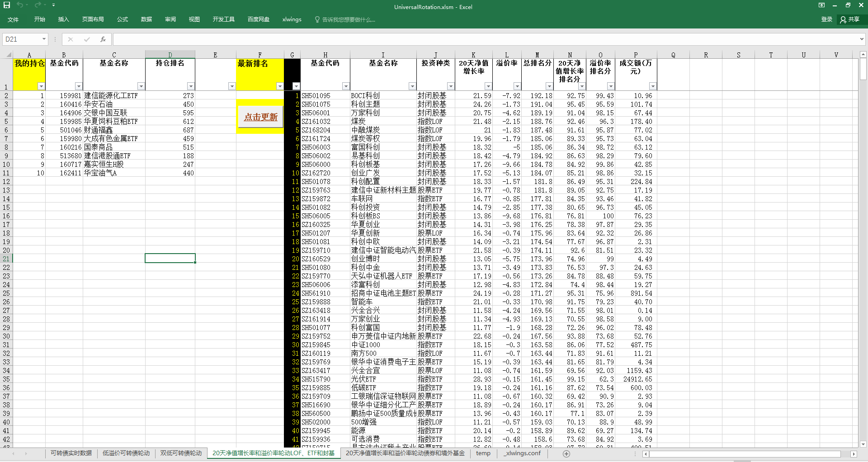Click the Insert Function fx icon
Image resolution: width=868 pixels, height=462 pixels.
point(103,39)
